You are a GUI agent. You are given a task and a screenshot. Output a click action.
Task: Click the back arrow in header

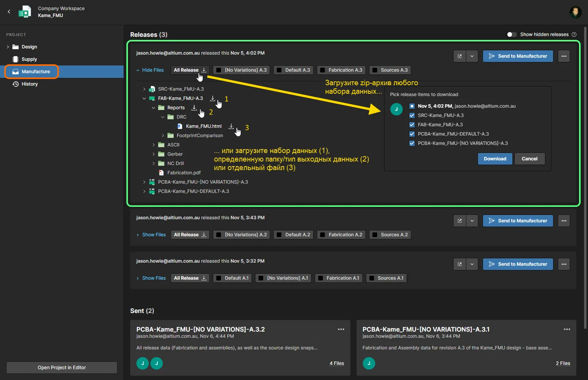pos(9,12)
